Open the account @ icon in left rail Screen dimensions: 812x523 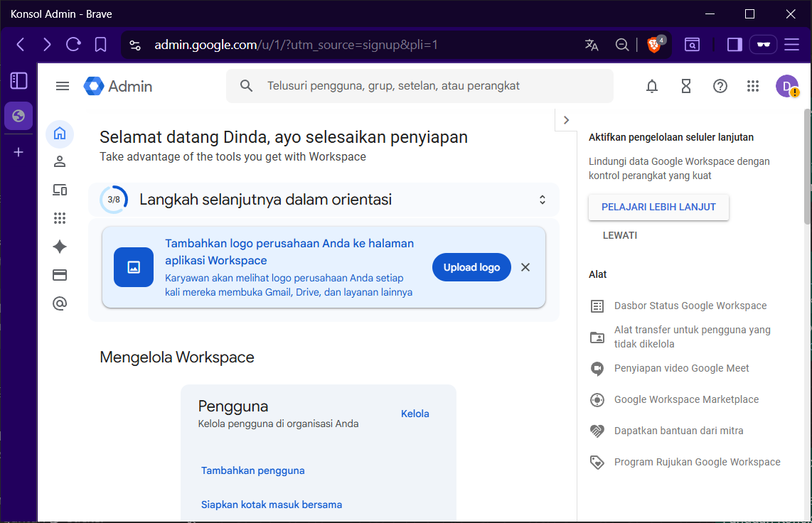point(60,303)
